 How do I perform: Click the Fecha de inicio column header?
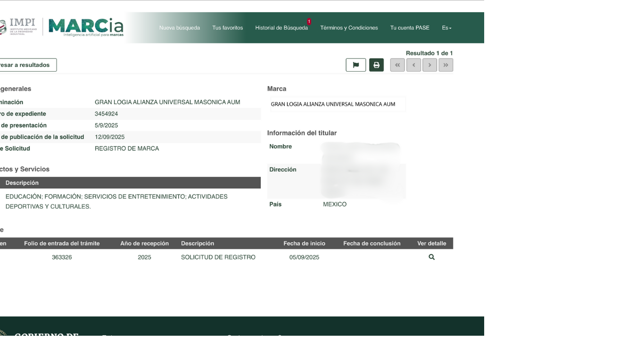(304, 243)
